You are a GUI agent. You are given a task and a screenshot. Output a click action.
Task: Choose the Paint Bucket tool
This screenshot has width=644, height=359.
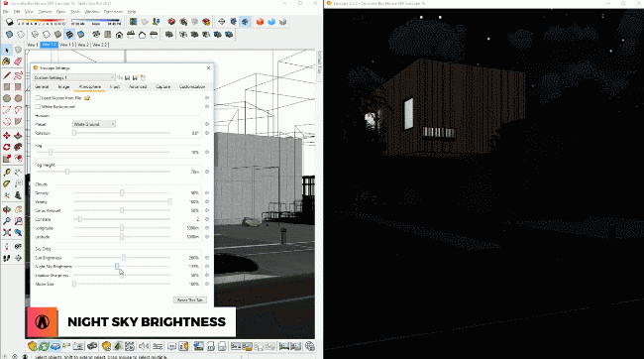coord(7,61)
